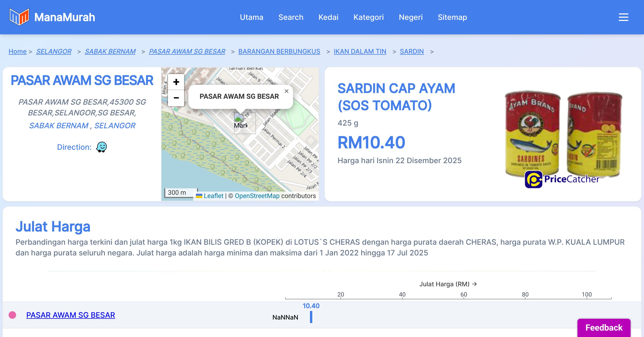Screen dimensions: 644x337
Task: Click the SELANGOR breadcrumb link
Action: 54,51
